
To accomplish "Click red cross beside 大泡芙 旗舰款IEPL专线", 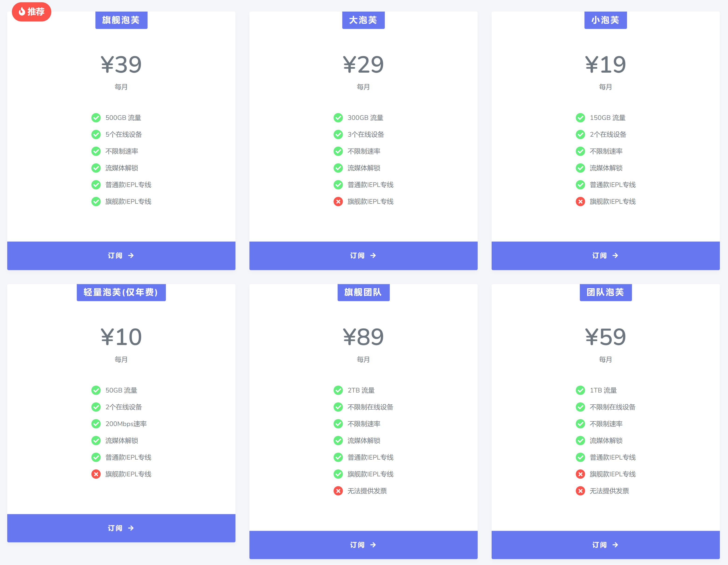I will (x=338, y=202).
